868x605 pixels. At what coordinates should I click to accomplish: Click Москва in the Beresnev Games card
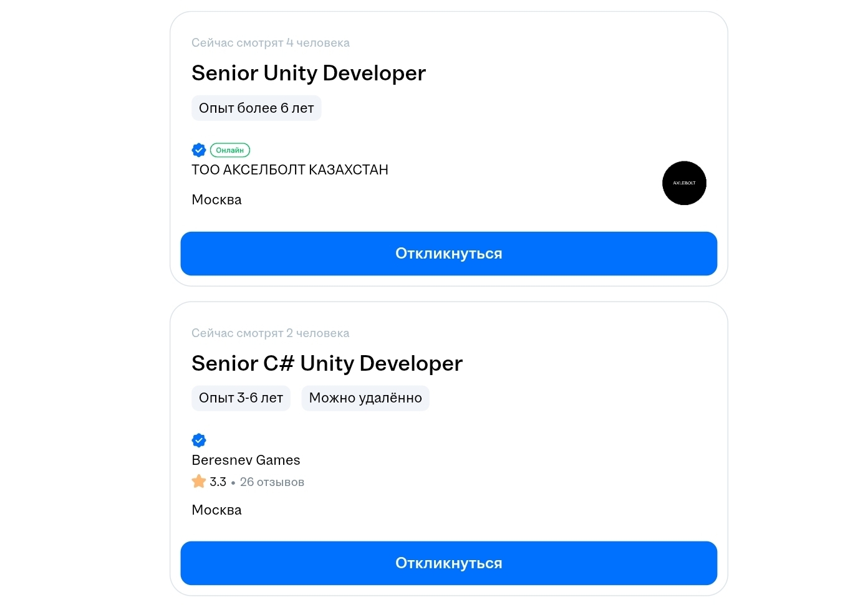[216, 510]
